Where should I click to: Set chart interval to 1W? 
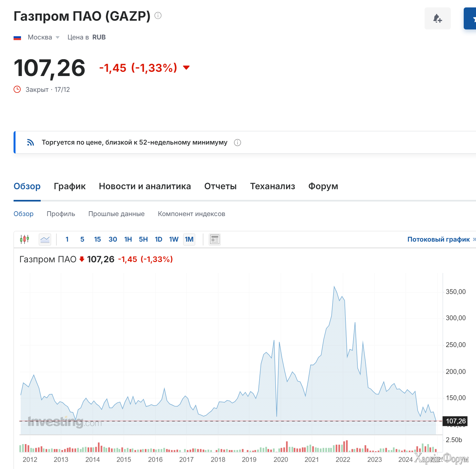click(x=174, y=239)
